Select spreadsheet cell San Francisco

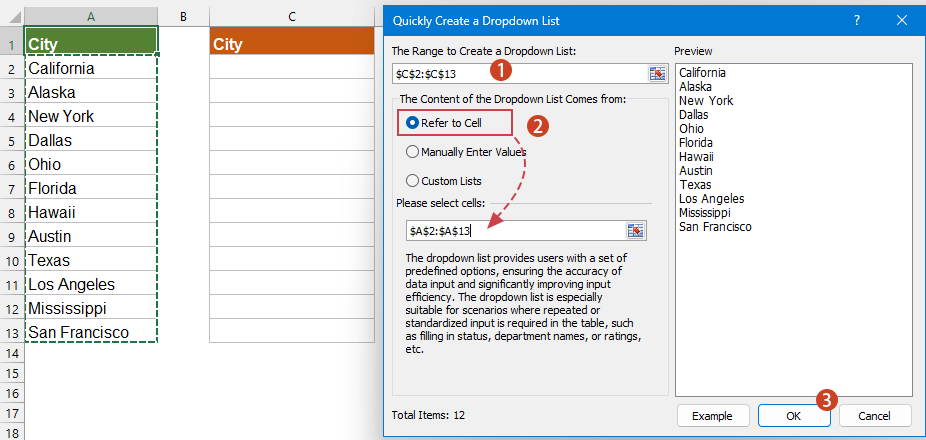point(91,331)
